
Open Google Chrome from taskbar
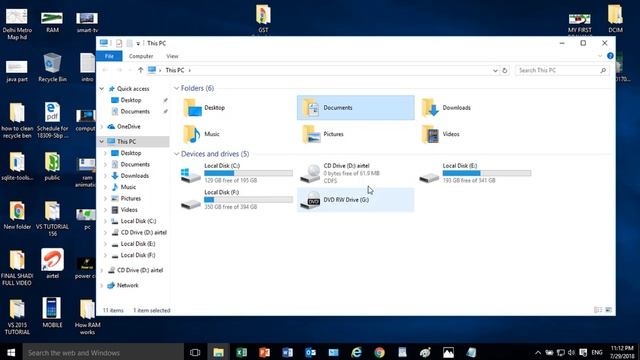(x=379, y=352)
